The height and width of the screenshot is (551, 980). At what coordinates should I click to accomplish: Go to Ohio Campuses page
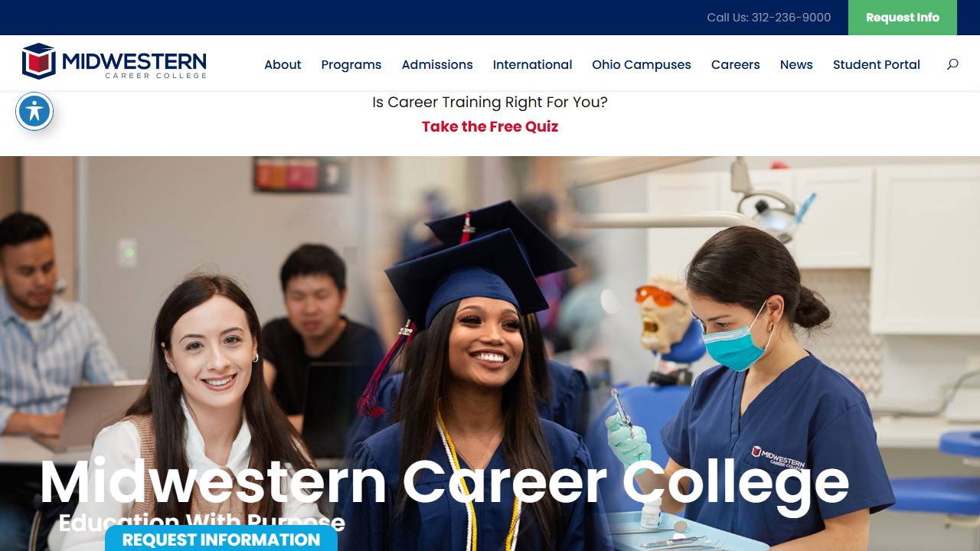point(642,64)
